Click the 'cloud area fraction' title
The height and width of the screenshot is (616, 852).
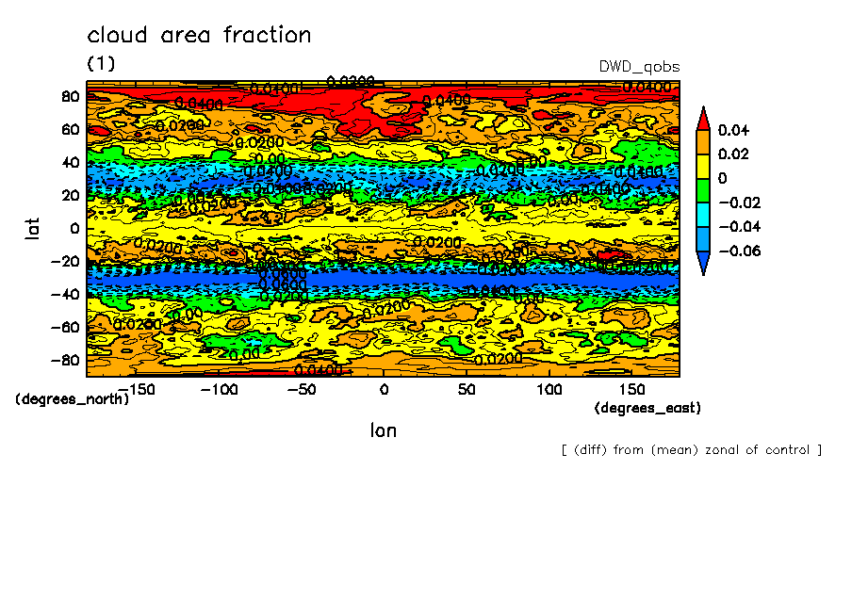[x=199, y=36]
